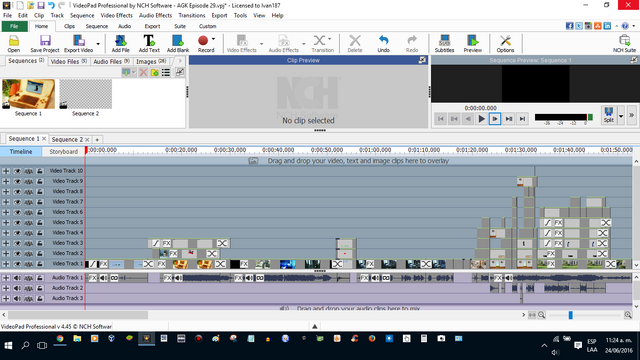This screenshot has height=360, width=640.
Task: Click the Timeline view button
Action: [x=21, y=151]
